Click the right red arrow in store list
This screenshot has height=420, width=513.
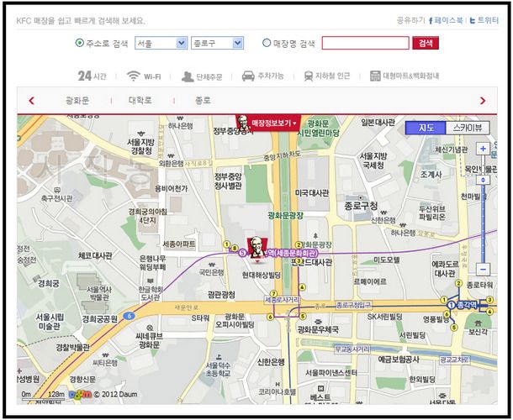483,101
